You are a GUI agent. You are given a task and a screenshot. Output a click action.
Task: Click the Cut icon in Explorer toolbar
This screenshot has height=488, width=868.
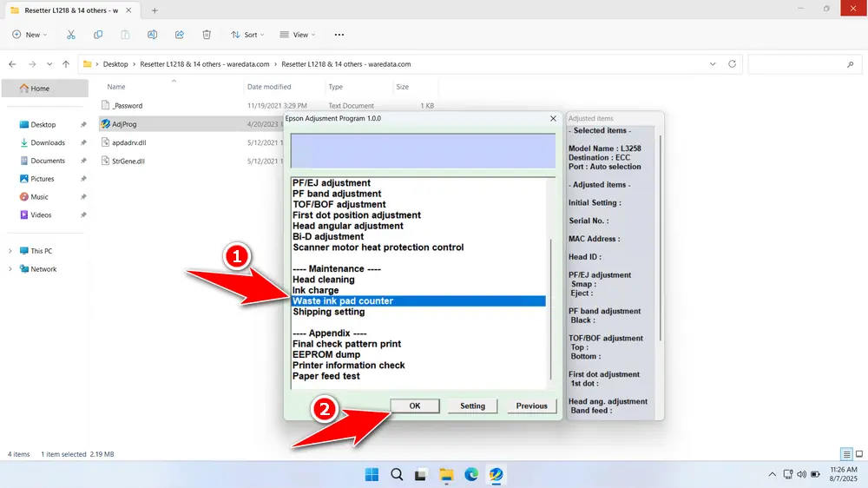71,35
